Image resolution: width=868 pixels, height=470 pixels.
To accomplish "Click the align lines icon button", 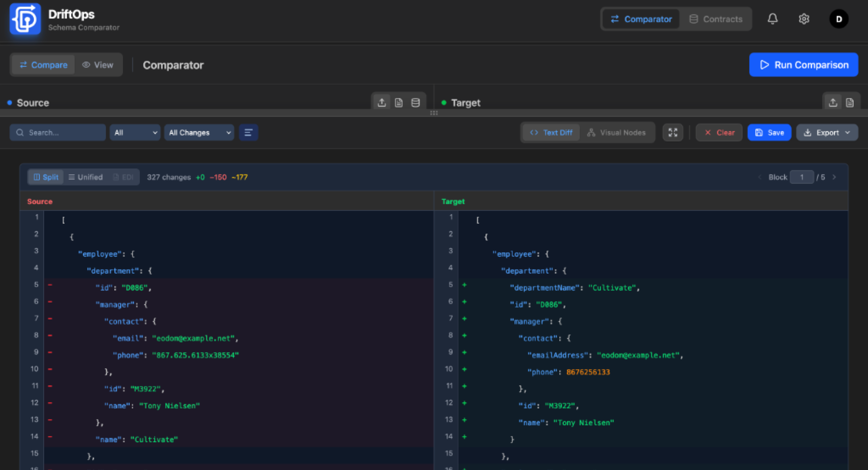I will point(248,132).
